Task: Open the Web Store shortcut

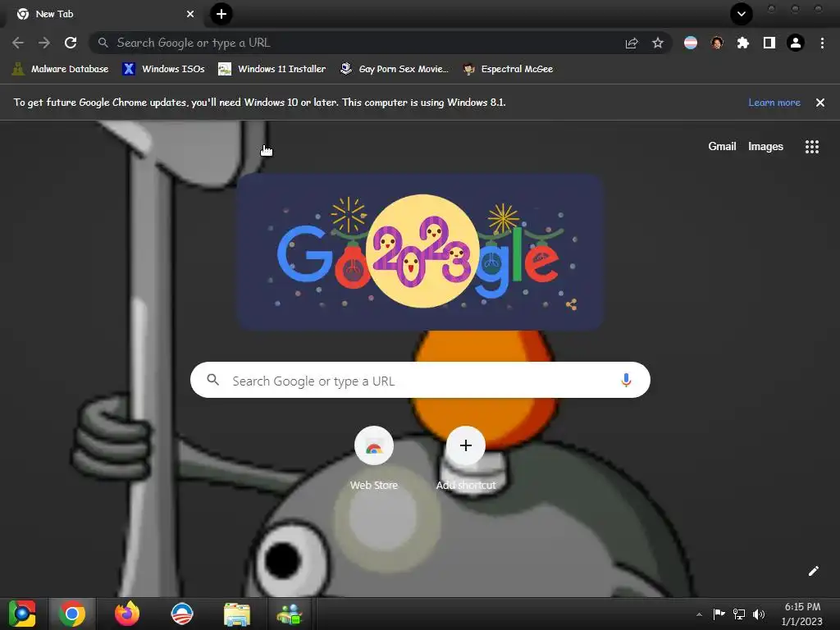Action: tap(374, 459)
